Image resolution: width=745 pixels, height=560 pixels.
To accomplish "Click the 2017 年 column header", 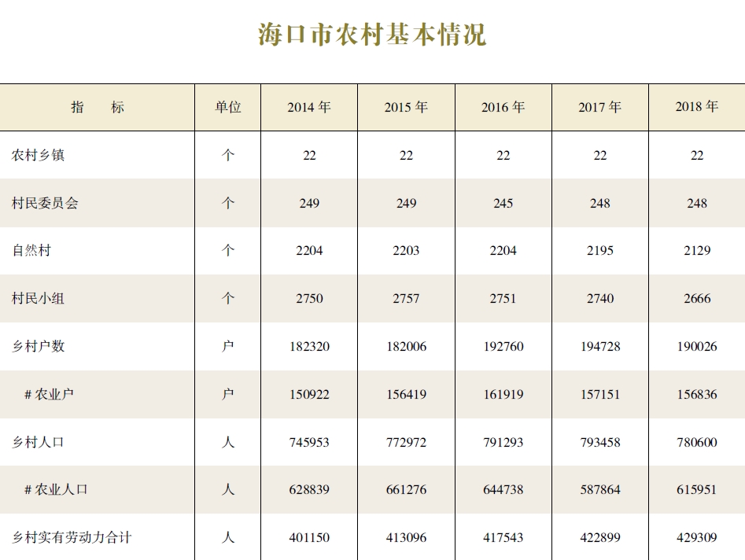I will click(600, 107).
